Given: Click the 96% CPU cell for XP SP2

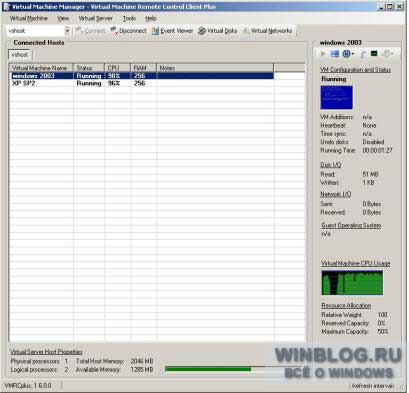Looking at the screenshot, I should [114, 83].
